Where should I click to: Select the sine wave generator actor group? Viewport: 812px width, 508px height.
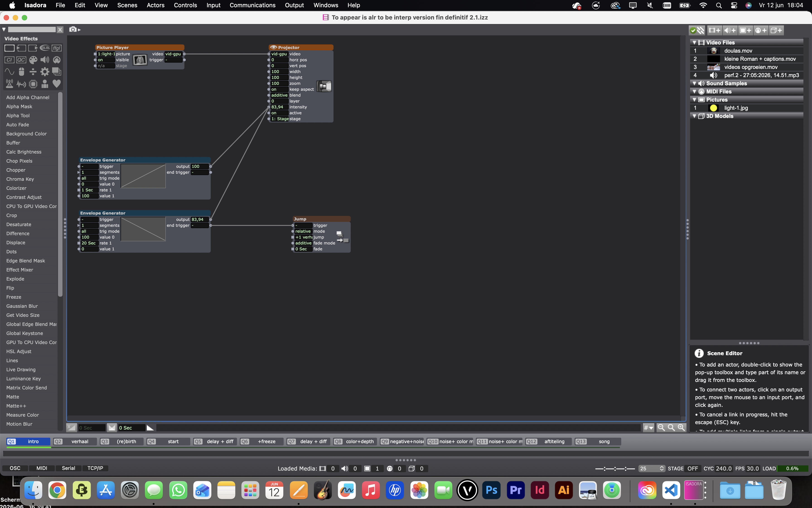[9, 72]
